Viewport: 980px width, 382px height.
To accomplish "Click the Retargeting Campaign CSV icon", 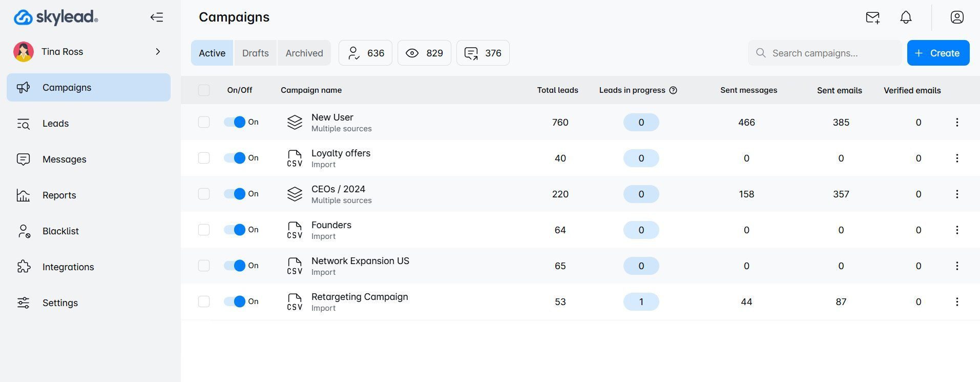I will 295,302.
